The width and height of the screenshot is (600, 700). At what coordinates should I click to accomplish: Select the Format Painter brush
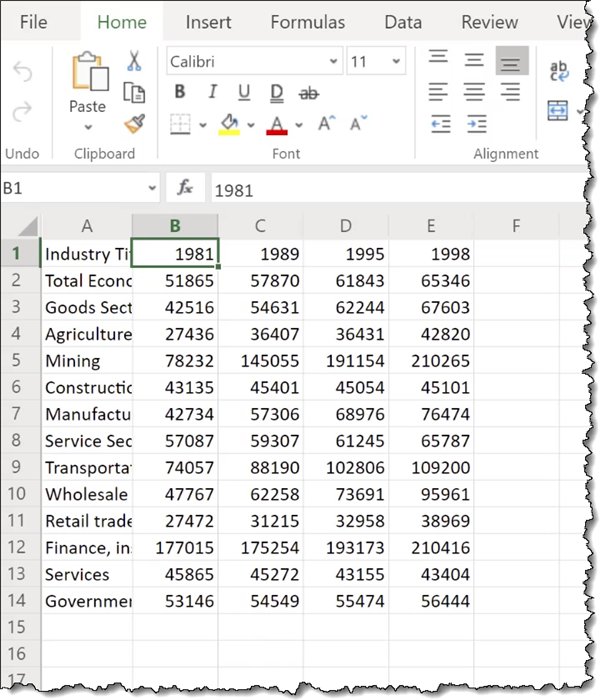tap(134, 124)
